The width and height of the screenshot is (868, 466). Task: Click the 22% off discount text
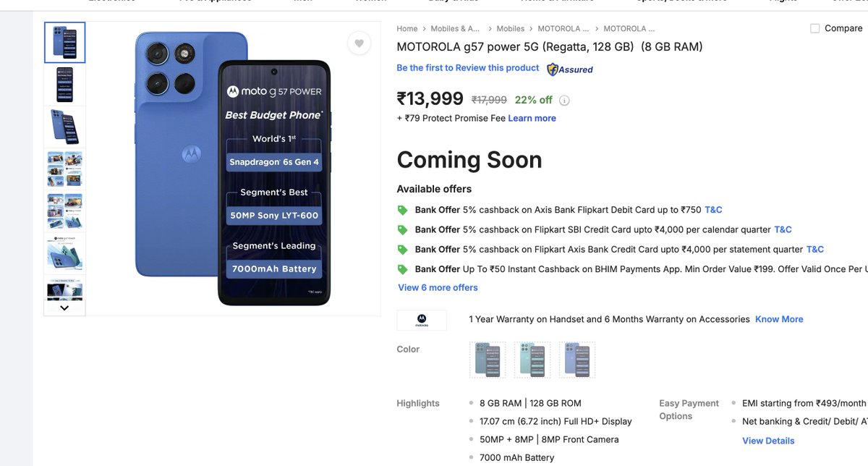click(x=533, y=101)
